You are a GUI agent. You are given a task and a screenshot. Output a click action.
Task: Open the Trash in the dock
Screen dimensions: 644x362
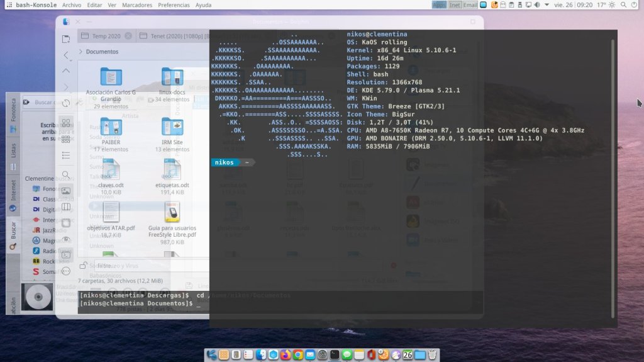click(432, 355)
